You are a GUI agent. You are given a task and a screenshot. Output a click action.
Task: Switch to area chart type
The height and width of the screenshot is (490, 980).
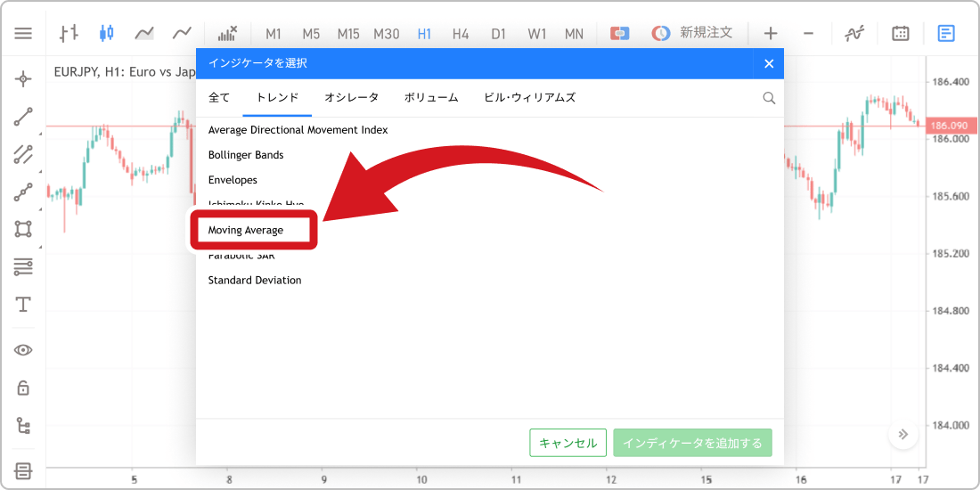coord(144,33)
